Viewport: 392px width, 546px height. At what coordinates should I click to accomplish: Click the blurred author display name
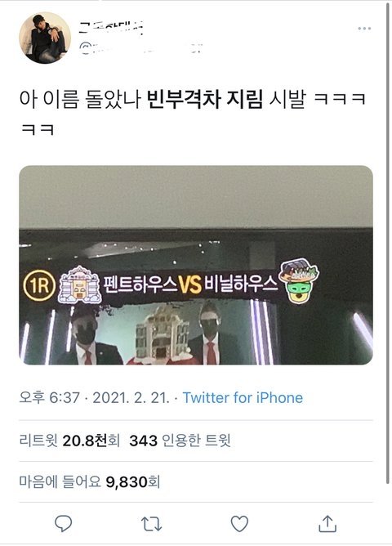pyautogui.click(x=111, y=27)
